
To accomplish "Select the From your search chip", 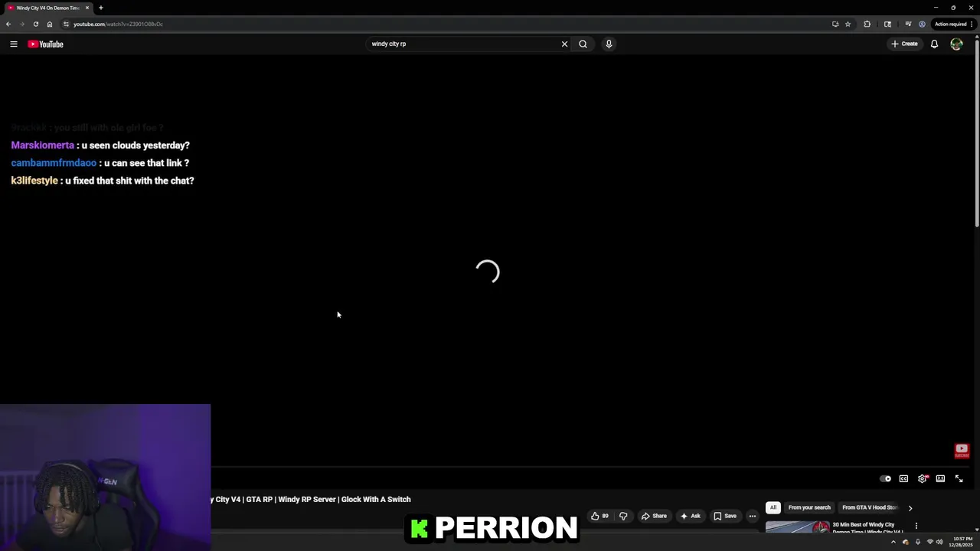I will [x=809, y=507].
